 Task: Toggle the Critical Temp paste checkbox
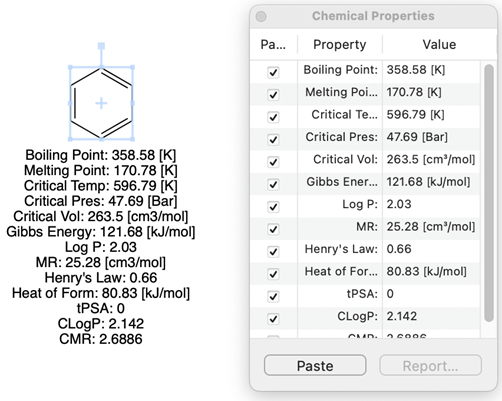click(x=273, y=117)
